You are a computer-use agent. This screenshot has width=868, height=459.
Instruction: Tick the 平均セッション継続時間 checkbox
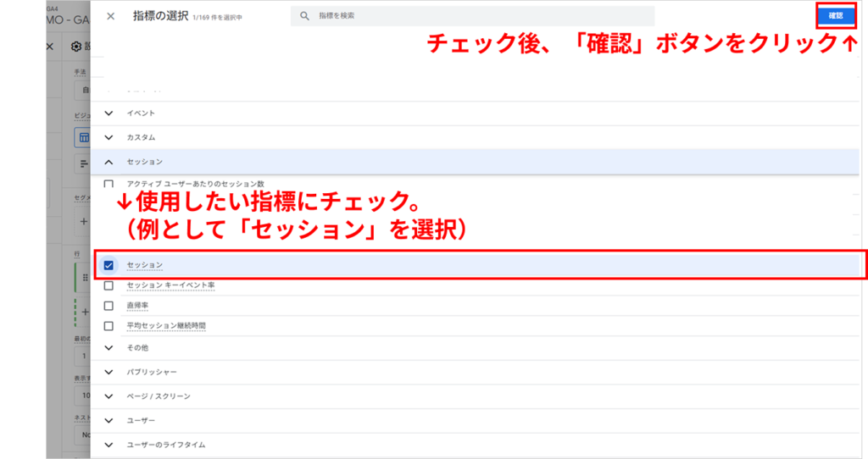[x=108, y=326]
